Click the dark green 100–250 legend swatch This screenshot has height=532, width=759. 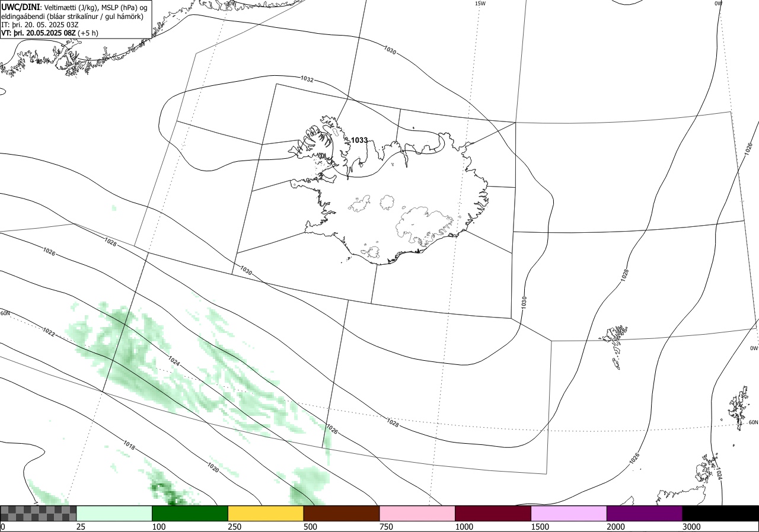point(190,513)
